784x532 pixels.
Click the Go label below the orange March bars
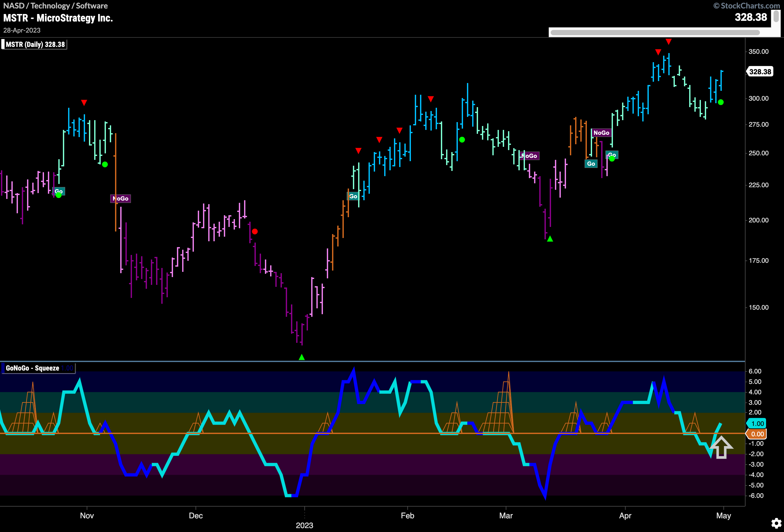coord(591,164)
